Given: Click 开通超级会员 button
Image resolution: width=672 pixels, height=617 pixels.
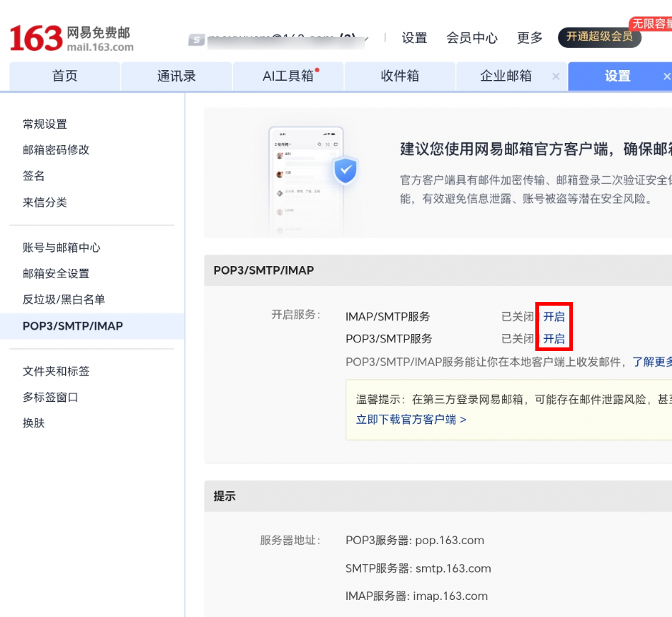Looking at the screenshot, I should [x=599, y=38].
